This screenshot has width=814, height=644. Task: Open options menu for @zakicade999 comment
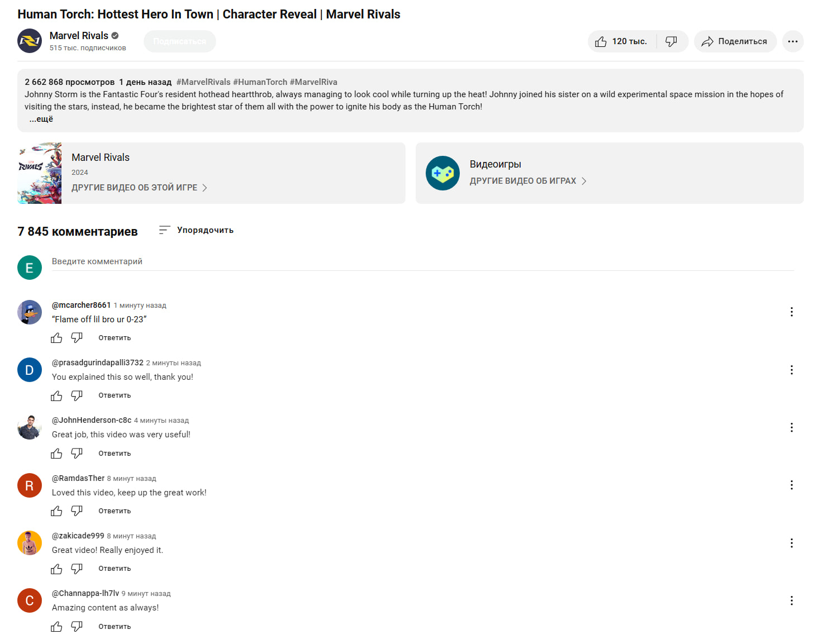pos(792,543)
